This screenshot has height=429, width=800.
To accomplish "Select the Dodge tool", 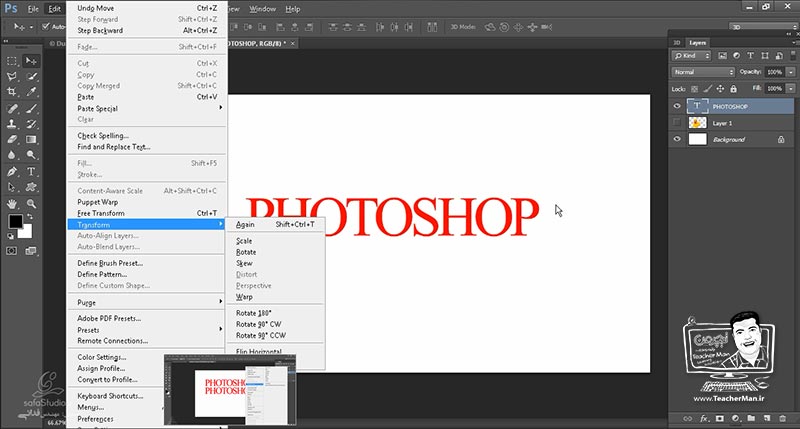I will 31,155.
